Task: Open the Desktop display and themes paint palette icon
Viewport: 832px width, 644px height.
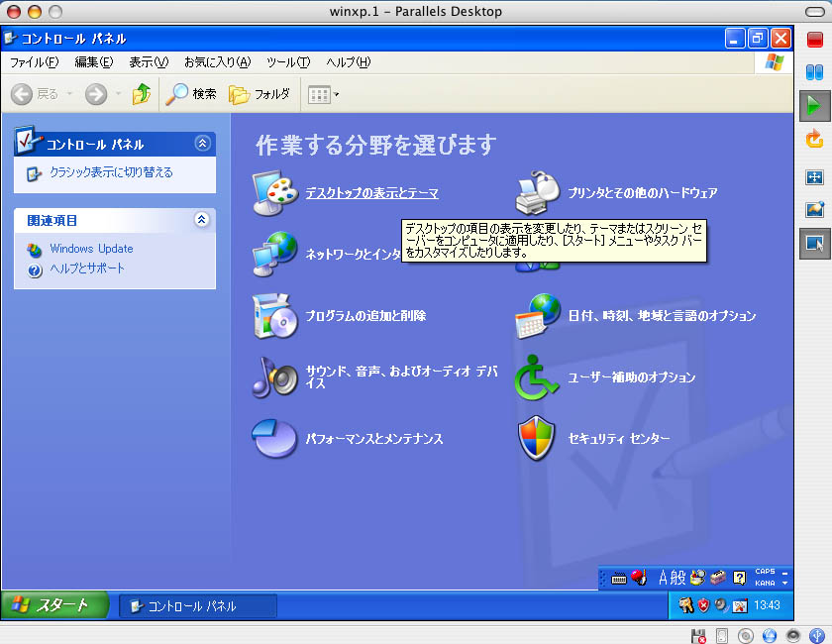Action: click(x=274, y=192)
